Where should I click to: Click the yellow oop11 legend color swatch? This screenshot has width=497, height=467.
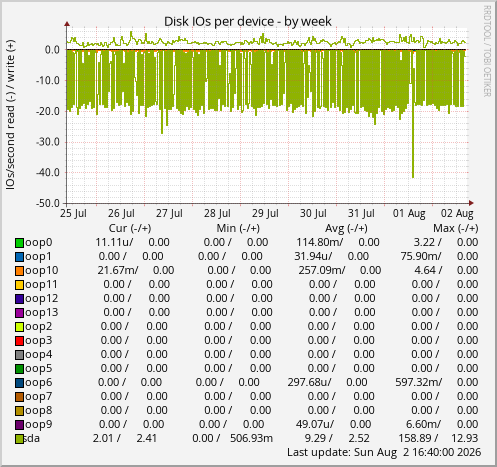coord(19,285)
